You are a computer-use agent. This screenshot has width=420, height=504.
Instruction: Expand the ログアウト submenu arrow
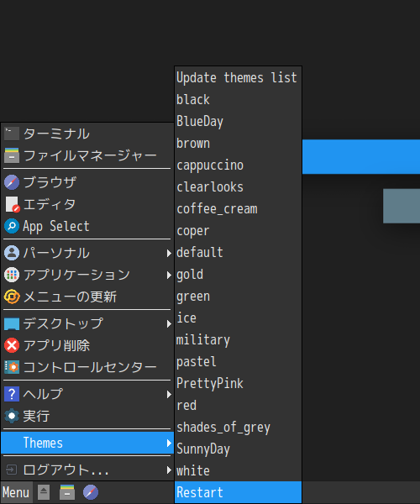(x=169, y=470)
